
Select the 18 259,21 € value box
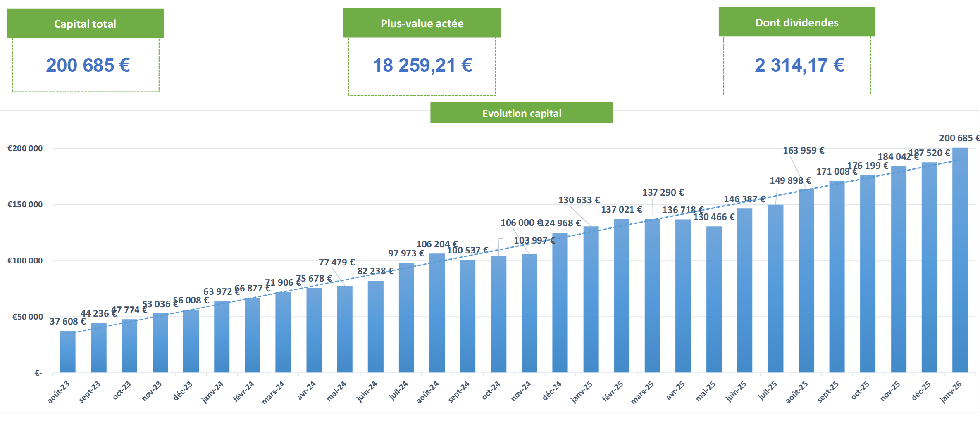click(x=422, y=66)
